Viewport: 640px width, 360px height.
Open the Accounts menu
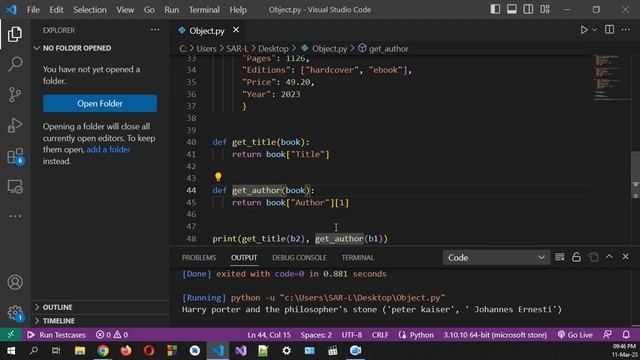15,282
